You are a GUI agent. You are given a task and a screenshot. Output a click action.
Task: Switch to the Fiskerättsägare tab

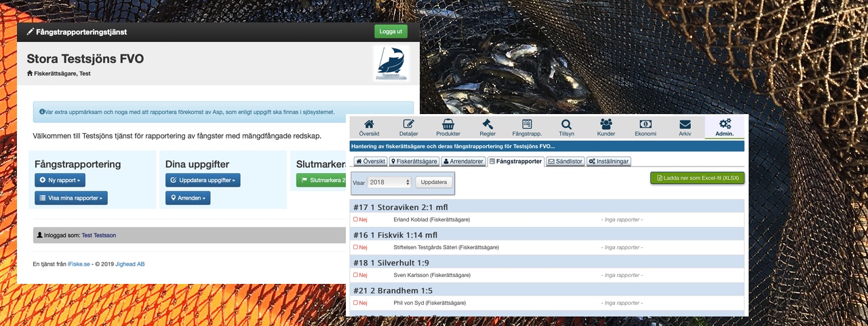click(x=414, y=162)
